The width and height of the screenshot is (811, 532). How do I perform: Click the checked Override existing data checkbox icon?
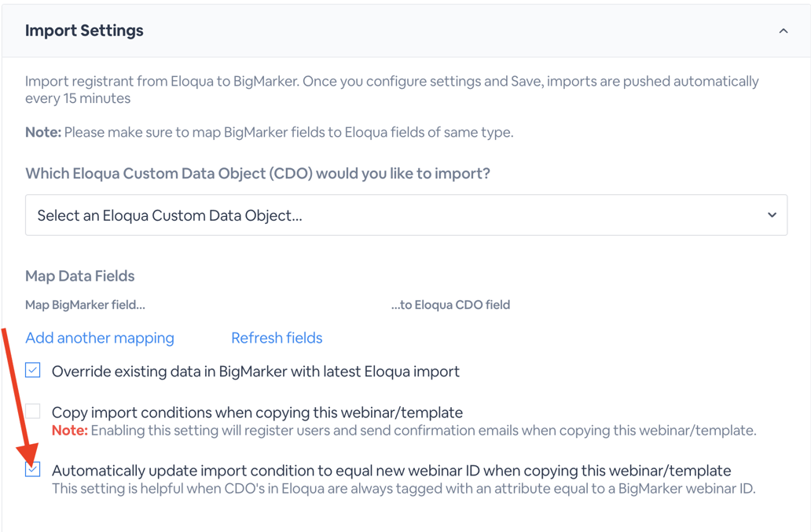point(32,369)
